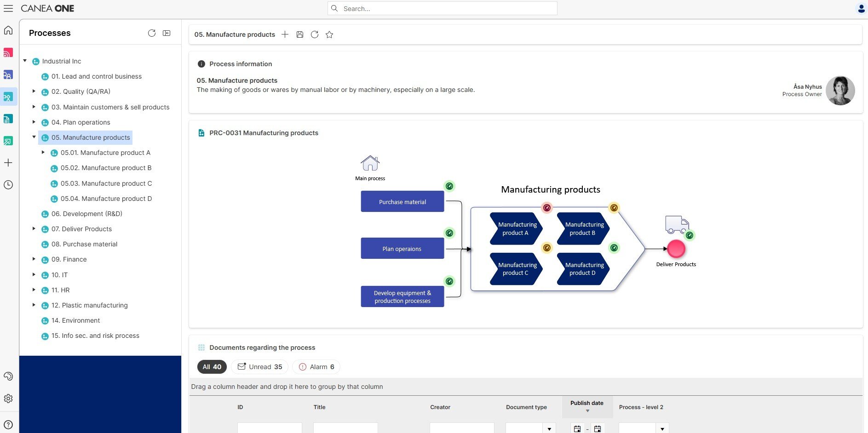Select the Processes module icon in sidebar
This screenshot has width=868, height=433.
point(8,97)
